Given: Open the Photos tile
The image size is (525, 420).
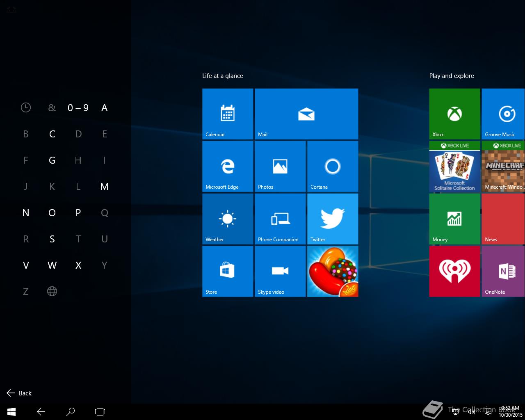Looking at the screenshot, I should [280, 167].
